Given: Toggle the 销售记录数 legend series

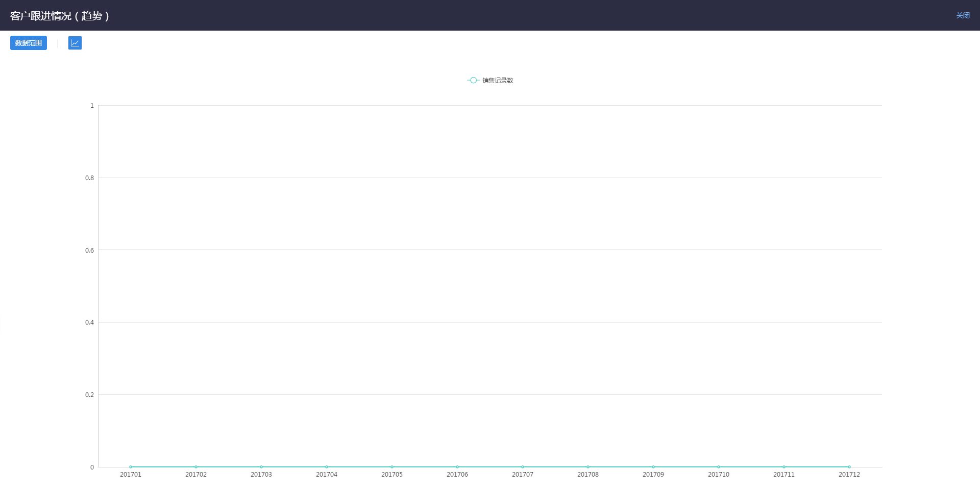Looking at the screenshot, I should pos(490,80).
